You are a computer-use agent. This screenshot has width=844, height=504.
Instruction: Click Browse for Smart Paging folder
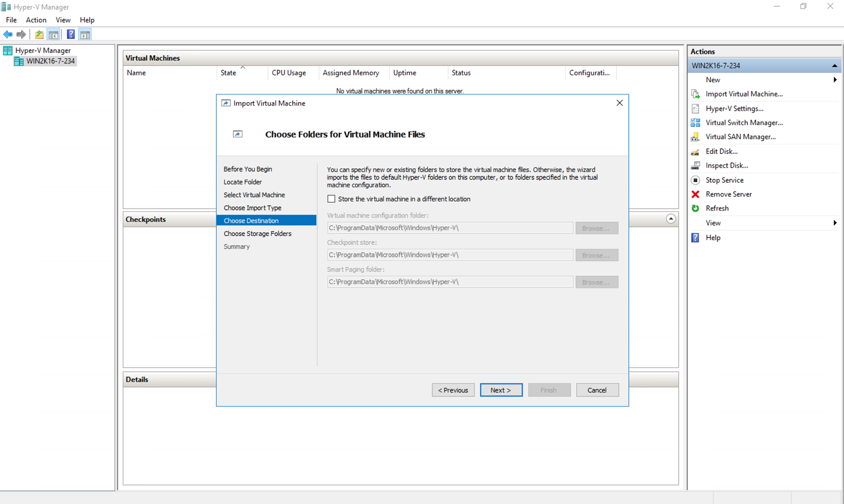coord(597,282)
